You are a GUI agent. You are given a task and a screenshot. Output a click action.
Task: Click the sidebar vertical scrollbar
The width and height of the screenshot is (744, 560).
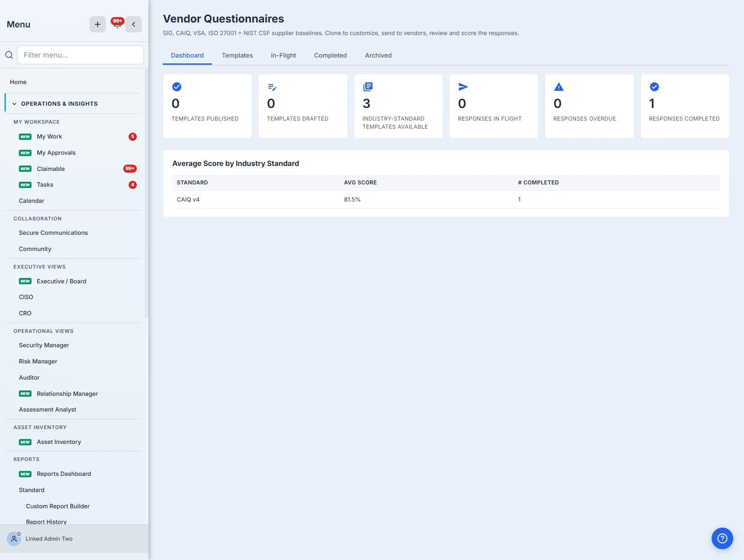(146, 193)
